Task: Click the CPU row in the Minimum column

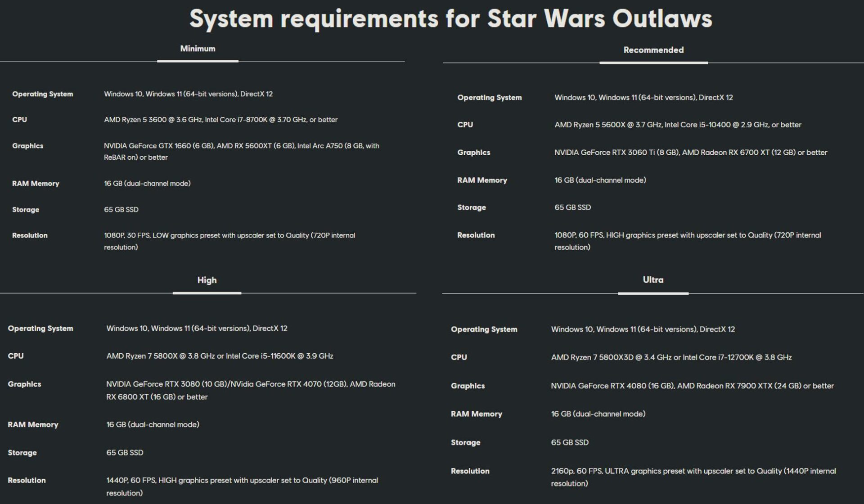Action: (19, 119)
